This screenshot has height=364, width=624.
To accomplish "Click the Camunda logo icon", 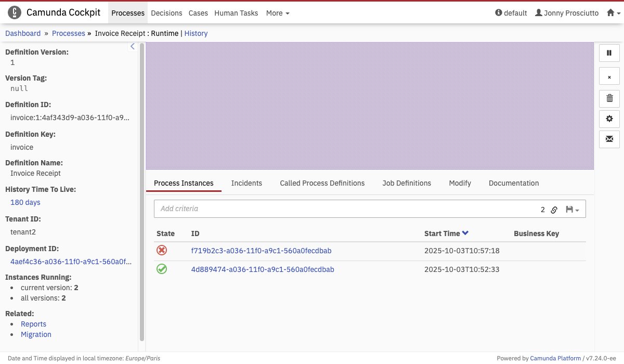I will click(x=15, y=13).
